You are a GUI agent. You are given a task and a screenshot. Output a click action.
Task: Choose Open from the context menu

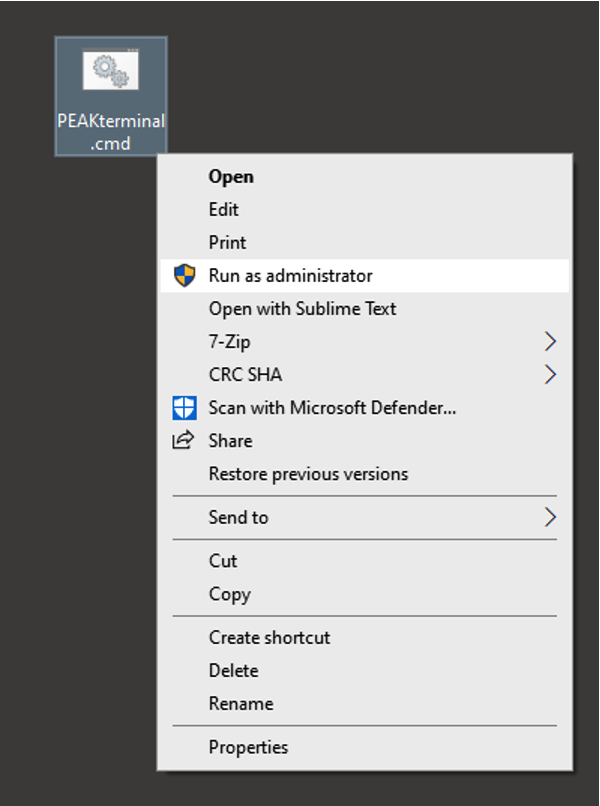click(x=231, y=177)
